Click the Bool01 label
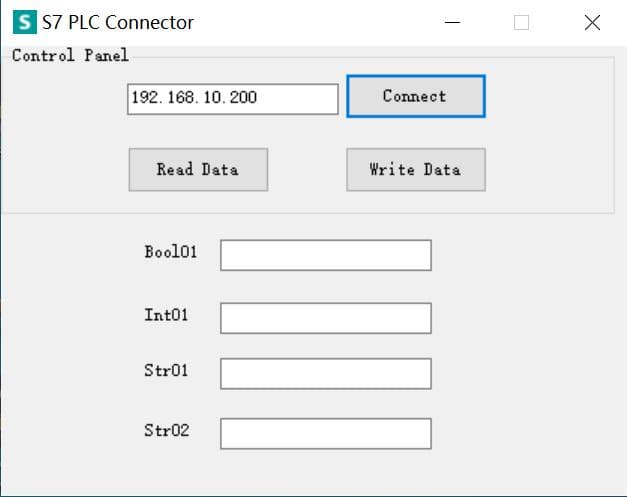This screenshot has width=627, height=497. click(171, 252)
